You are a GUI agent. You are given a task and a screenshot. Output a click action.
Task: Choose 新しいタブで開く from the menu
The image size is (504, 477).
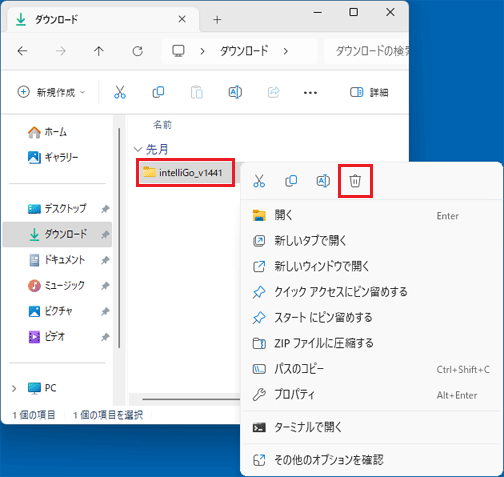click(x=372, y=241)
